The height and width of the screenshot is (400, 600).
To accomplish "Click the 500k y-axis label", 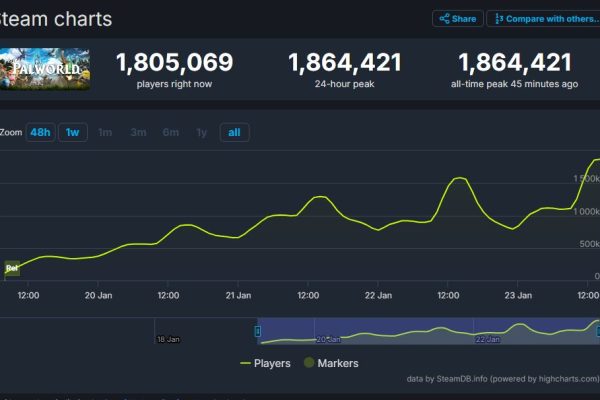I will point(589,244).
